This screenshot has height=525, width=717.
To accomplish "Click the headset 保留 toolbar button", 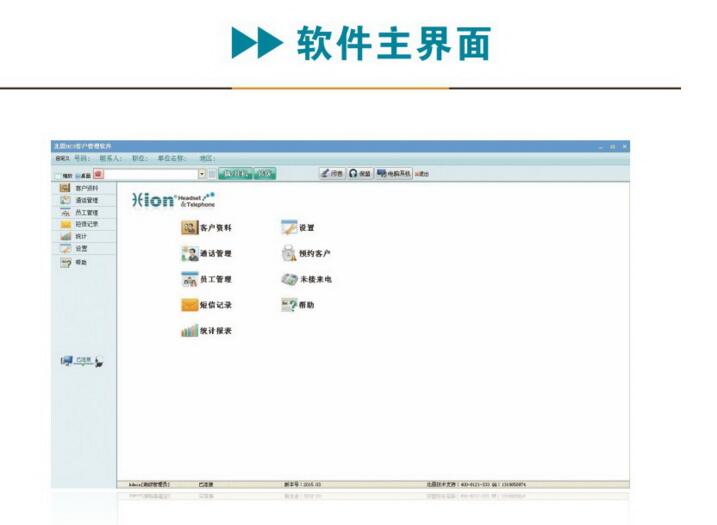I will [360, 174].
